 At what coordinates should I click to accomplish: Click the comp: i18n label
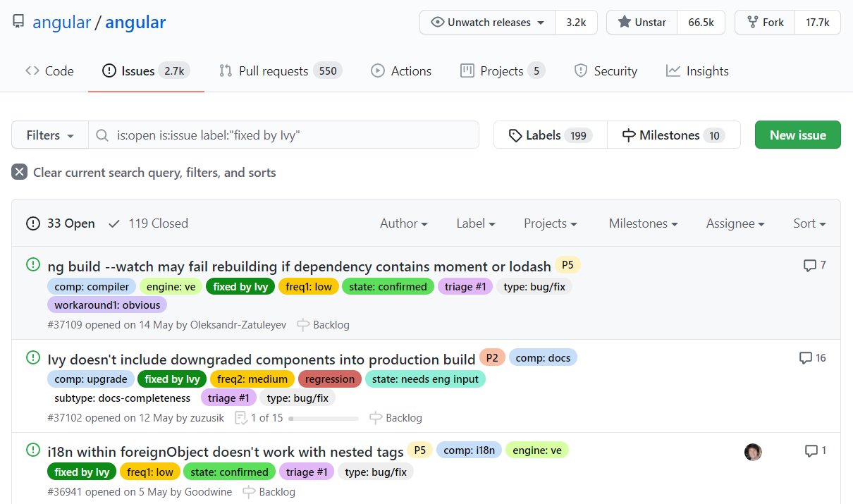[x=469, y=450]
